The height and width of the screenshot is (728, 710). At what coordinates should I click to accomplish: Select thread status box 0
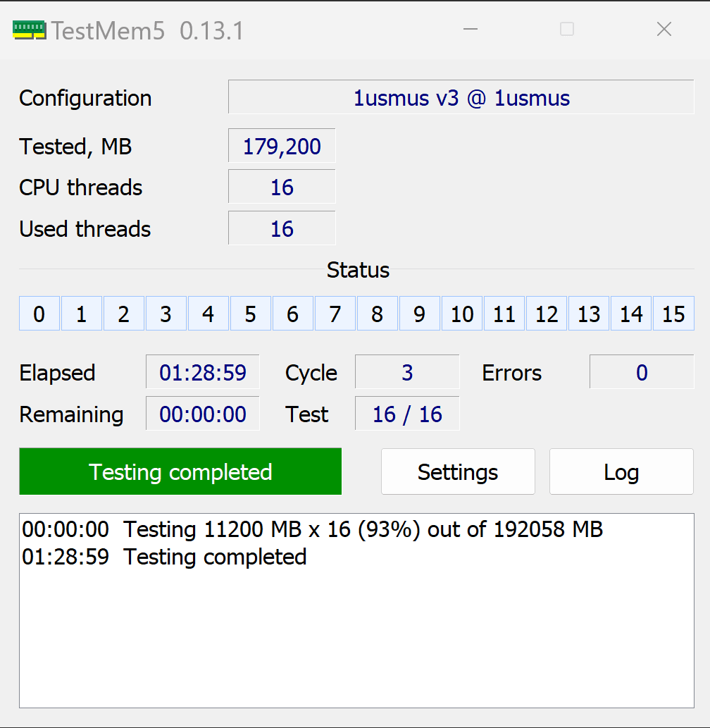(x=39, y=314)
